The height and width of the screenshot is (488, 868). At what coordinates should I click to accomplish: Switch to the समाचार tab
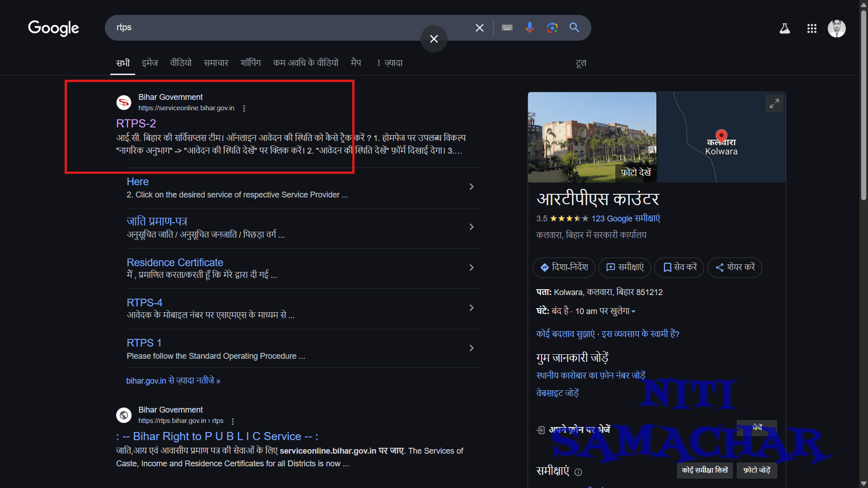tap(216, 63)
